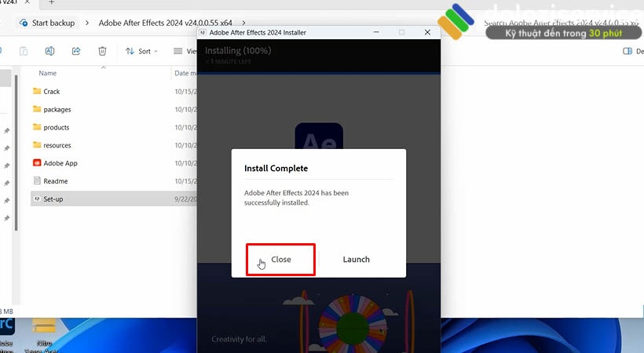Image resolution: width=644 pixels, height=353 pixels.
Task: Click the Date modified column header
Action: (185, 73)
